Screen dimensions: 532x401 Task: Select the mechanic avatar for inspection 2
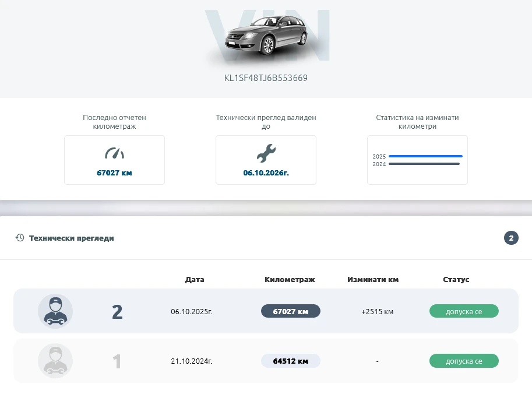pos(55,311)
